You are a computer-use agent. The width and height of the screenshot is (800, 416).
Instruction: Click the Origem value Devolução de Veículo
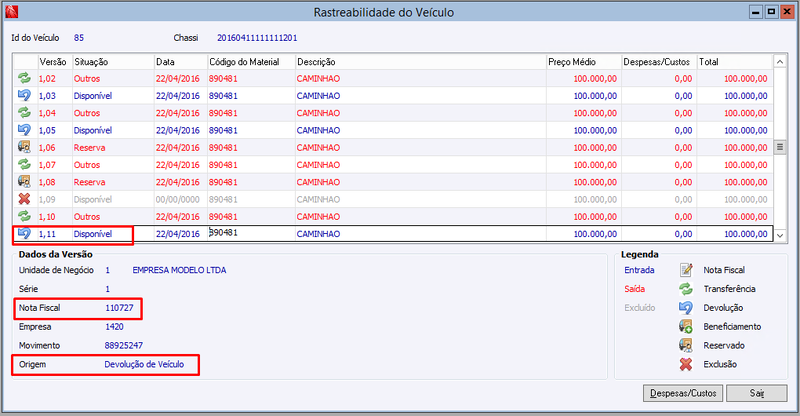(x=144, y=364)
